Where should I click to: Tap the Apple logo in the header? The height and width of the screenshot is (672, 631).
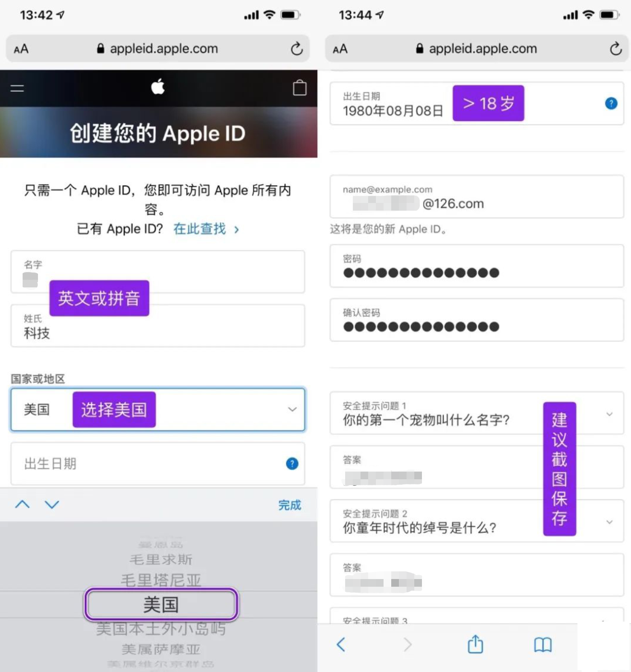pos(158,87)
